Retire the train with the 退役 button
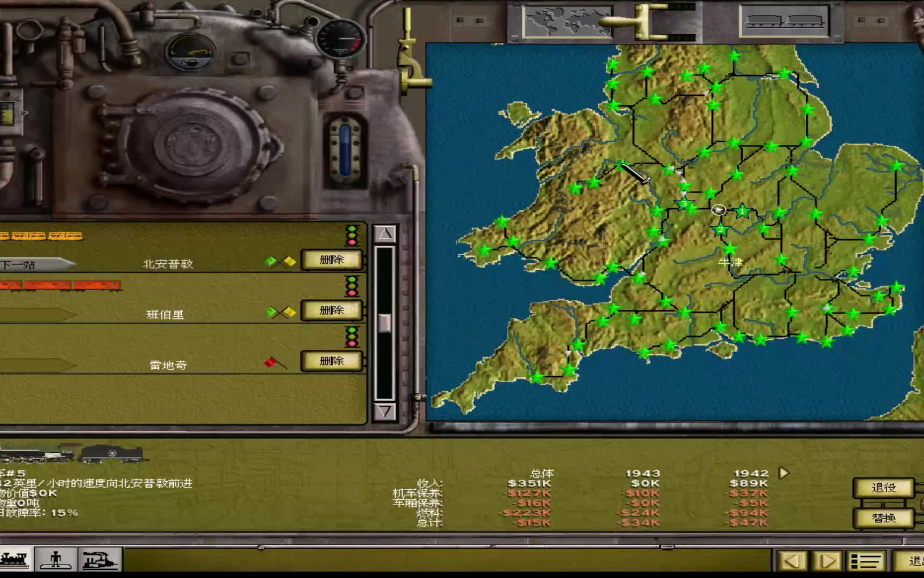Viewport: 924px width, 578px height. coord(883,488)
